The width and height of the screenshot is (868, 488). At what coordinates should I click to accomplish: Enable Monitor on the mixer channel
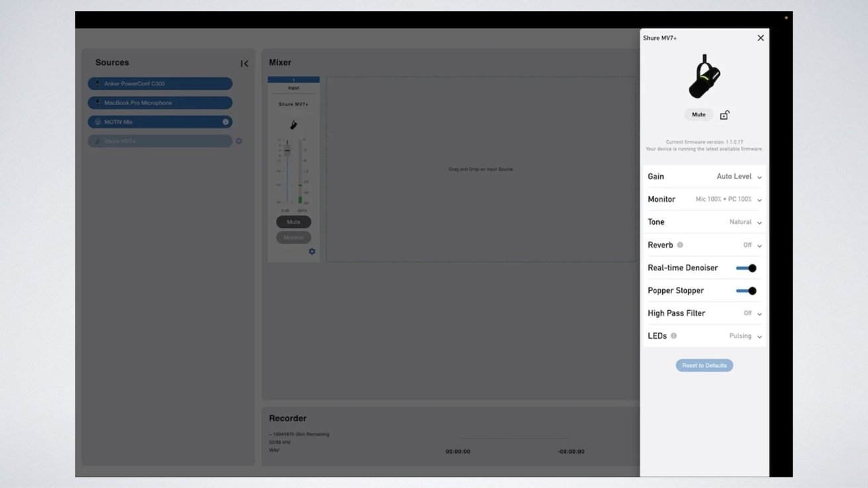(294, 237)
